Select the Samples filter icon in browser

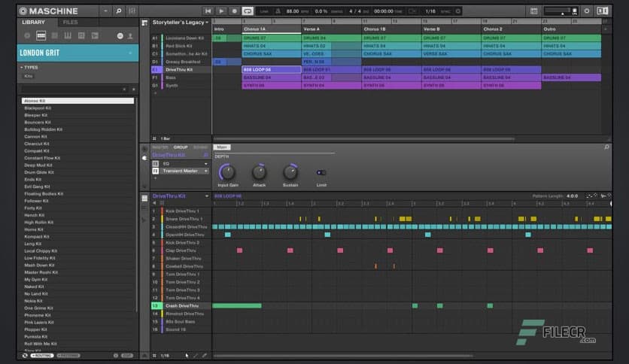pyautogui.click(x=95, y=35)
